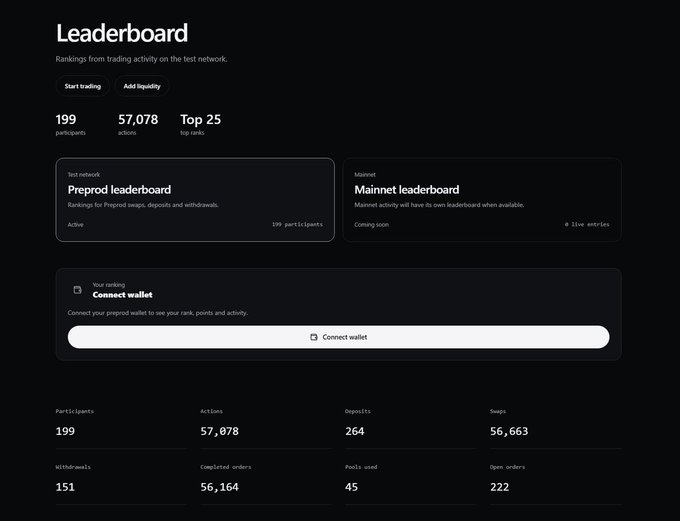Click the 'Active' status label
The width and height of the screenshot is (680, 521).
75,225
